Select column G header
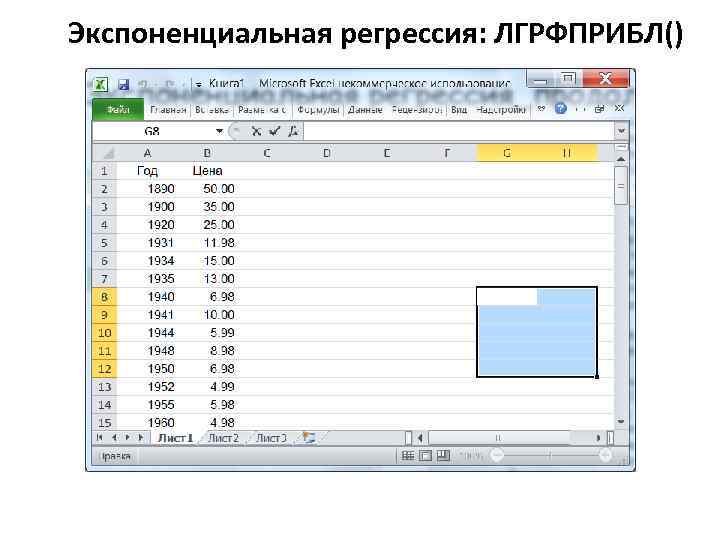The height and width of the screenshot is (540, 720). click(506, 153)
